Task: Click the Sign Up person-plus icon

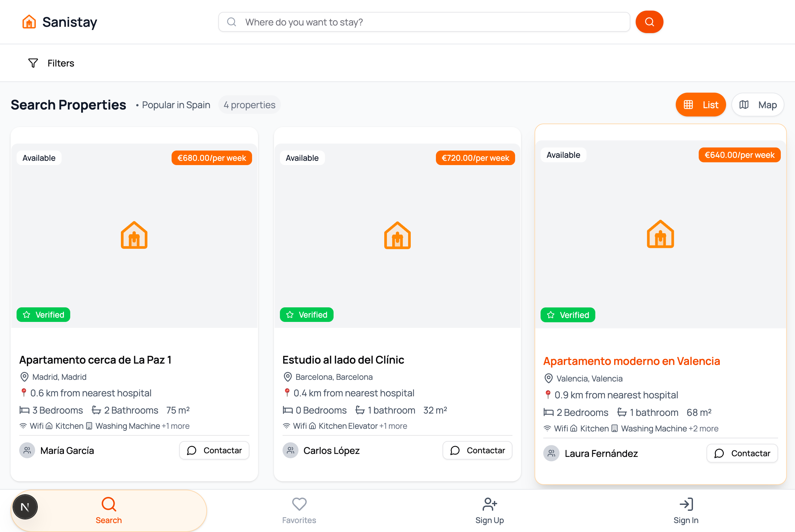Action: (489, 504)
